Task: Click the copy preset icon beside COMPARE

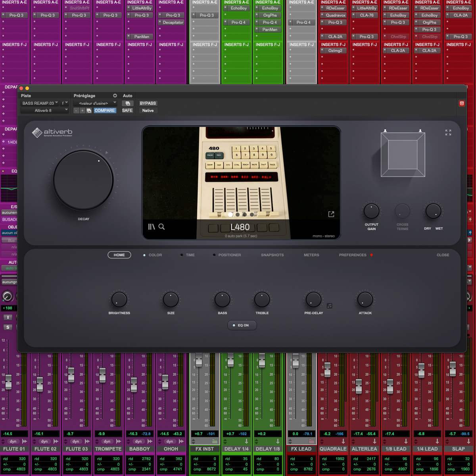Action: pos(89,111)
